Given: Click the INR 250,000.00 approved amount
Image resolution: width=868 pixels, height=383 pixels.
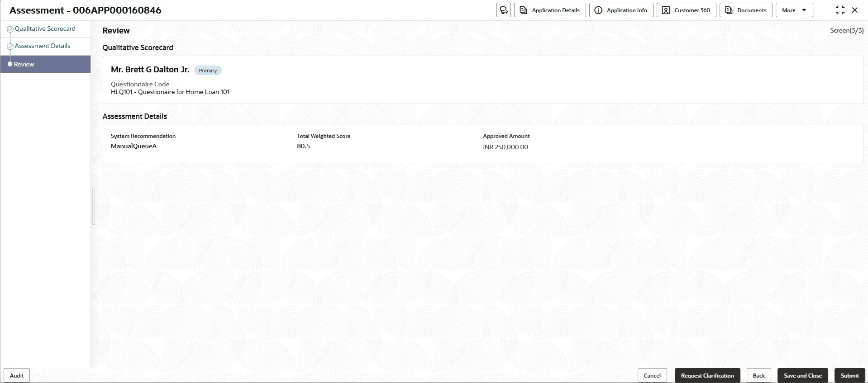Looking at the screenshot, I should pyautogui.click(x=506, y=147).
